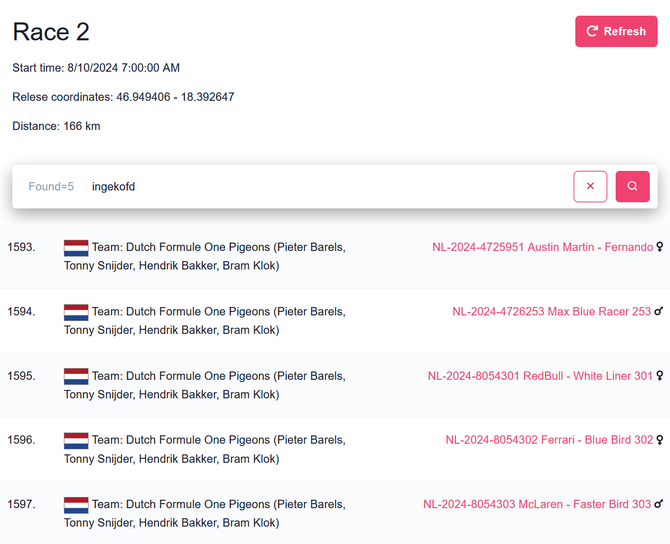This screenshot has height=544, width=670.
Task: Open pigeon NL-2024-4726253 Max Blue Racer 253
Action: (x=551, y=311)
